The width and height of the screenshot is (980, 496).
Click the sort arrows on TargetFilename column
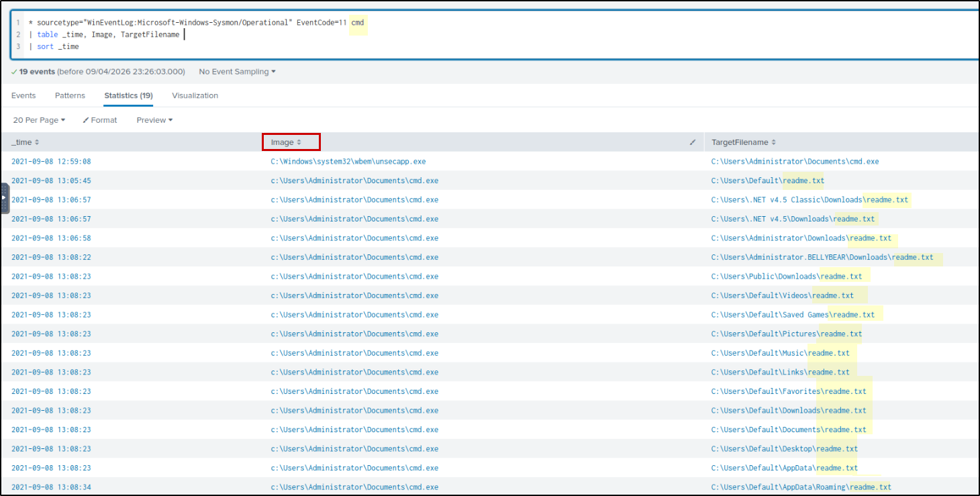pyautogui.click(x=773, y=142)
